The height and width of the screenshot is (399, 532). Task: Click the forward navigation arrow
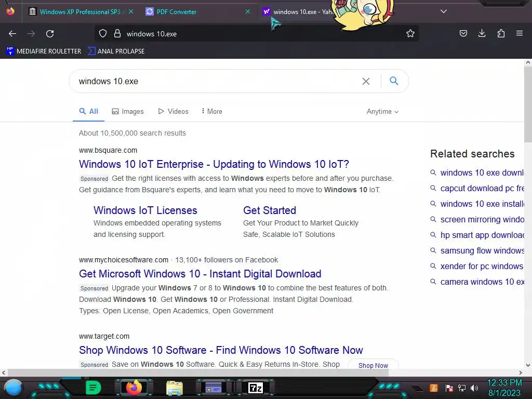(x=31, y=34)
